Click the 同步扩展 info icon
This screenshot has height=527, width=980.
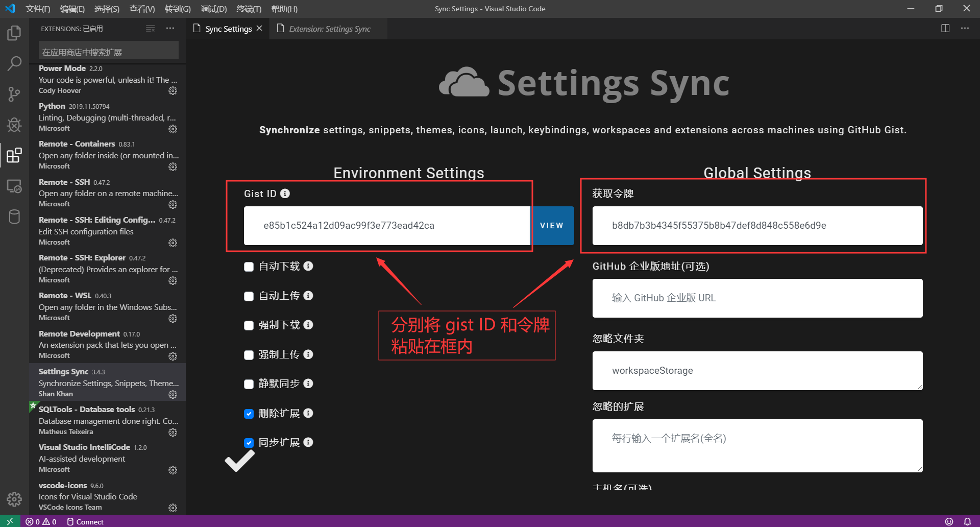(308, 442)
